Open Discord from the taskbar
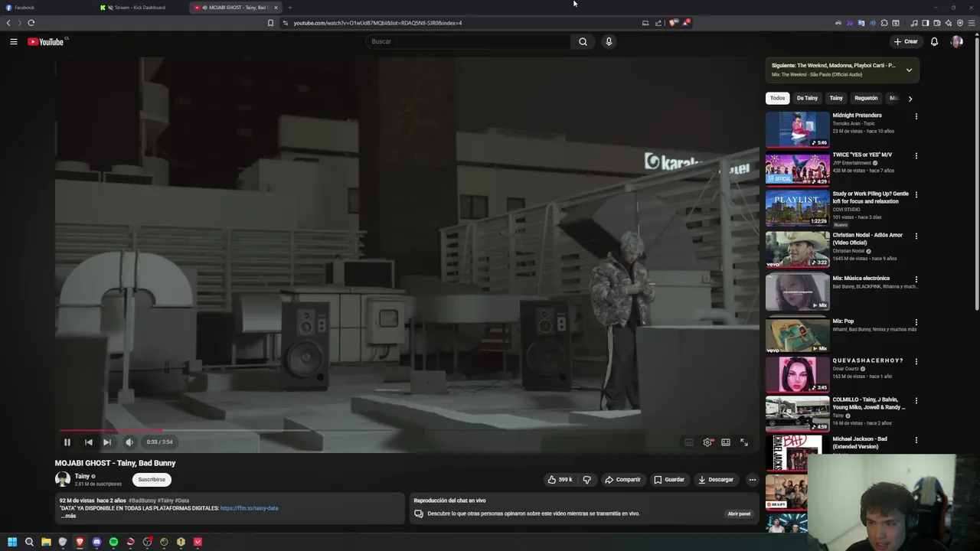Image resolution: width=980 pixels, height=551 pixels. point(96,542)
